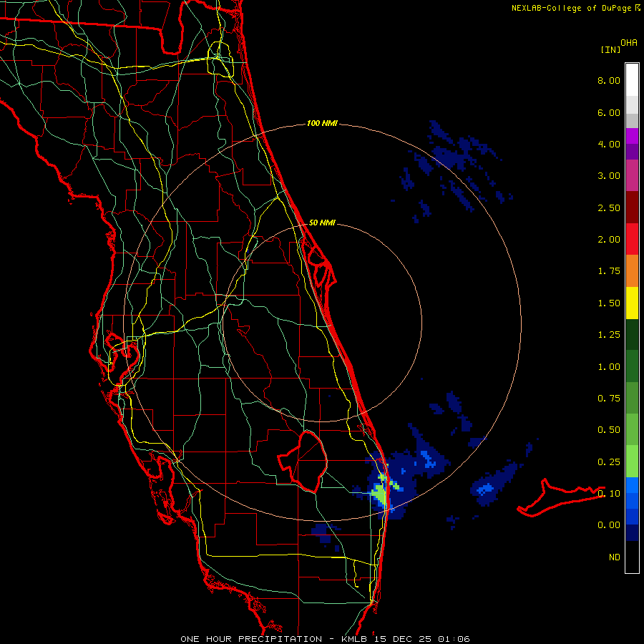
Task: Click the OHA product label
Action: tap(629, 42)
